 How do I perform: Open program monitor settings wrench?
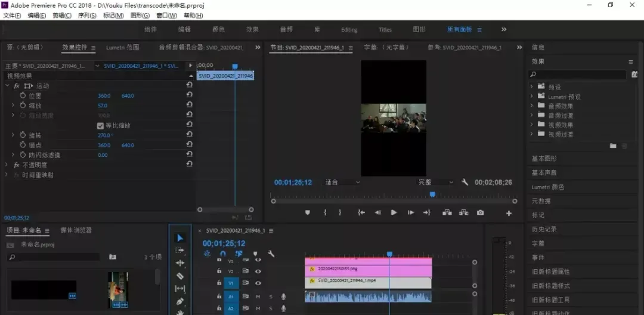[x=465, y=182]
